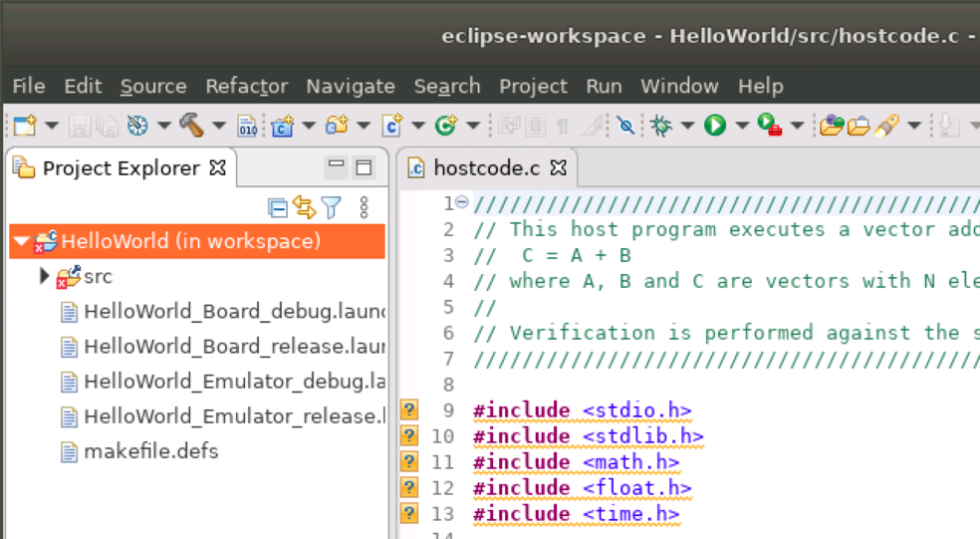Click the New wizard toolbar icon

tap(24, 125)
